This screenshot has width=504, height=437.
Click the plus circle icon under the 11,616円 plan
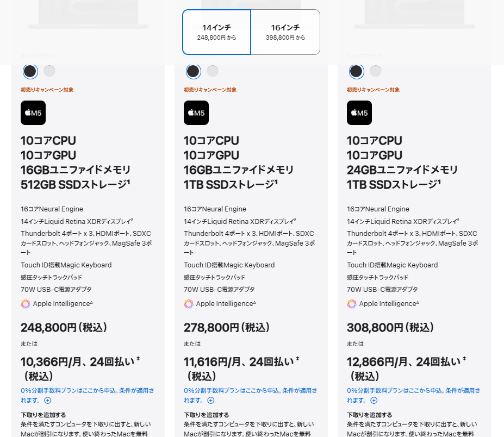click(211, 401)
